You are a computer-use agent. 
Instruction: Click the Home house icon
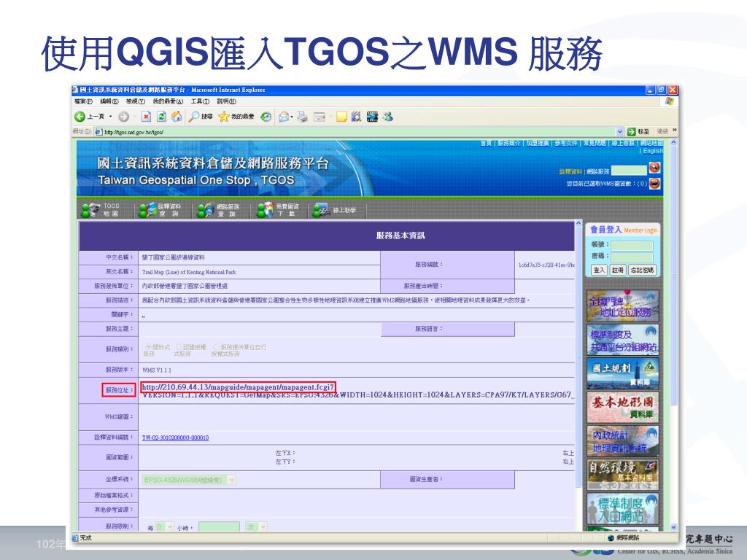[177, 117]
